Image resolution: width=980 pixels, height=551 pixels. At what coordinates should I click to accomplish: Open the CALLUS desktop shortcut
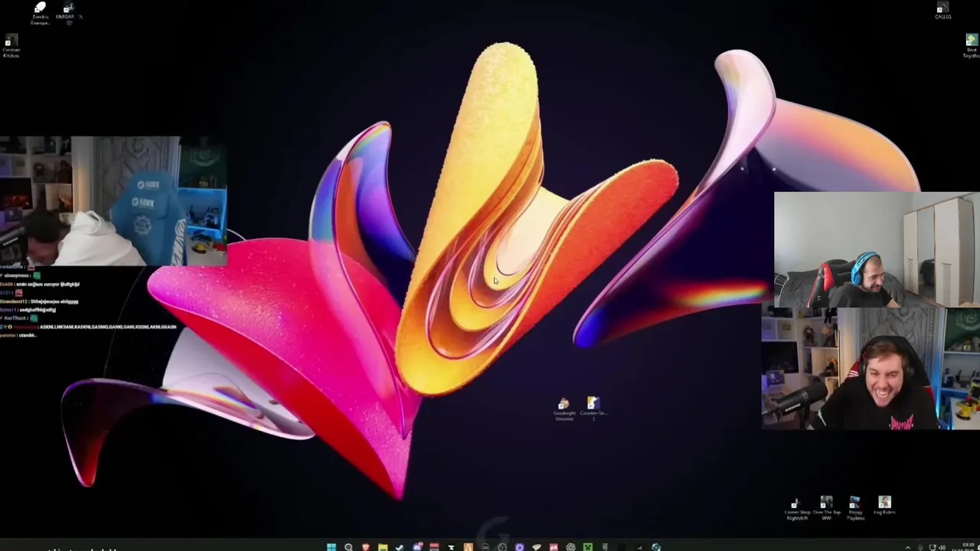click(x=942, y=11)
